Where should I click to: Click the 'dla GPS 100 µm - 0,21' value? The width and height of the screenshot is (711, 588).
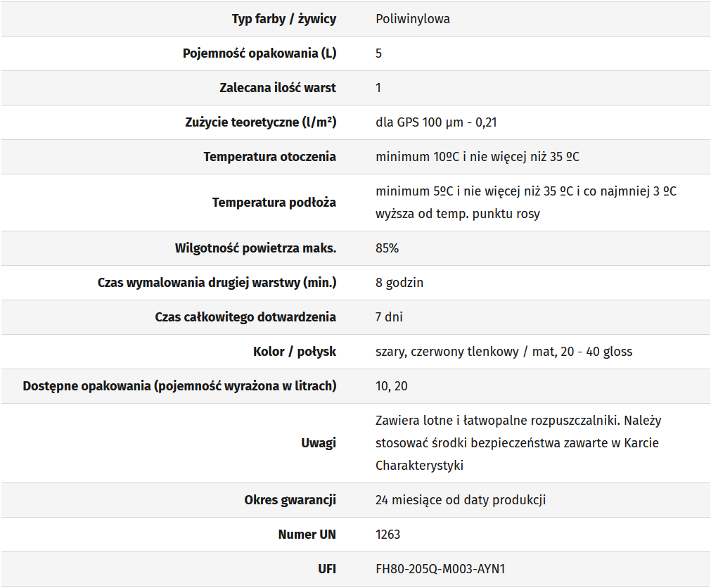pos(436,122)
